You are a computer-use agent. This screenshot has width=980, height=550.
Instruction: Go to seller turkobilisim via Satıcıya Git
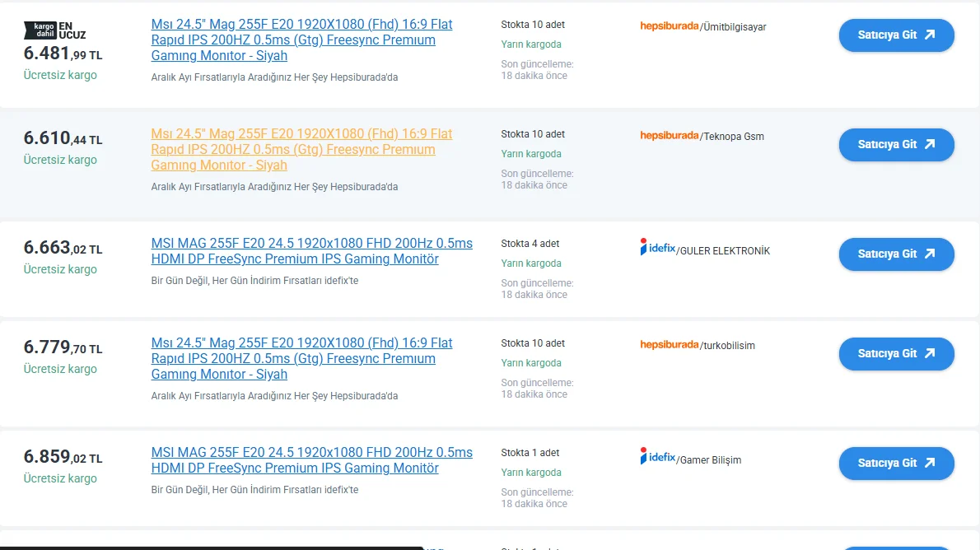[x=896, y=354]
